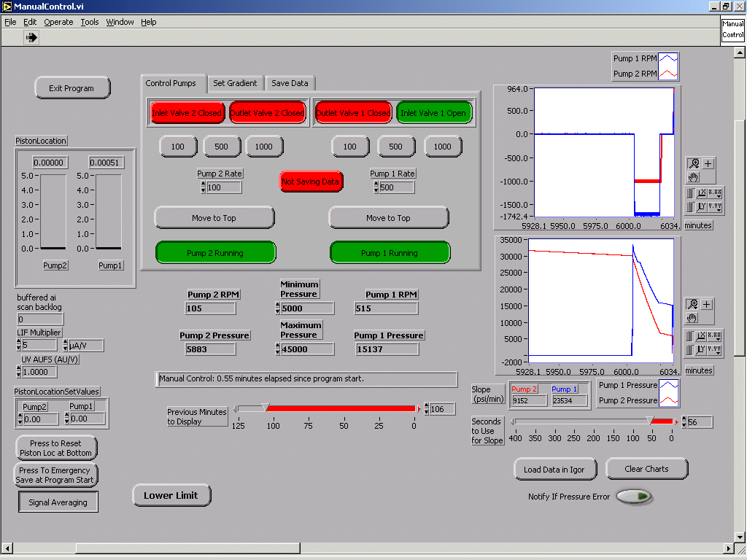Toggle X autoscale lock on RPM graph
The image size is (747, 560).
point(690,192)
